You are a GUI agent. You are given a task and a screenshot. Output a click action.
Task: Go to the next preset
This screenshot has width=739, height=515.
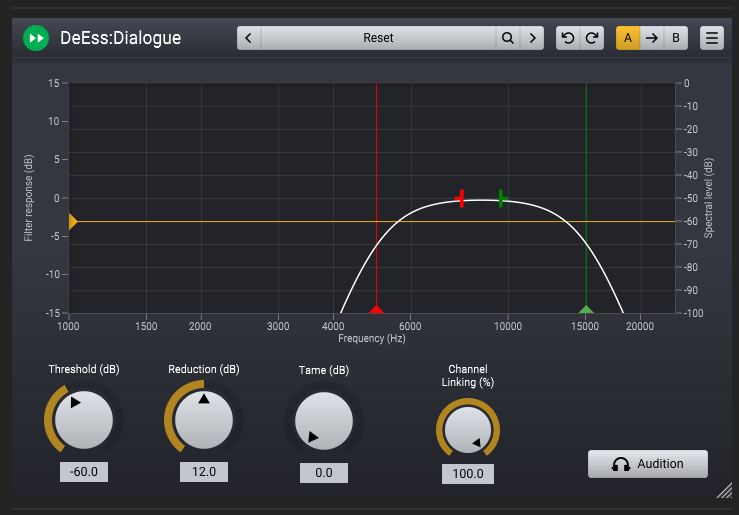pos(533,38)
